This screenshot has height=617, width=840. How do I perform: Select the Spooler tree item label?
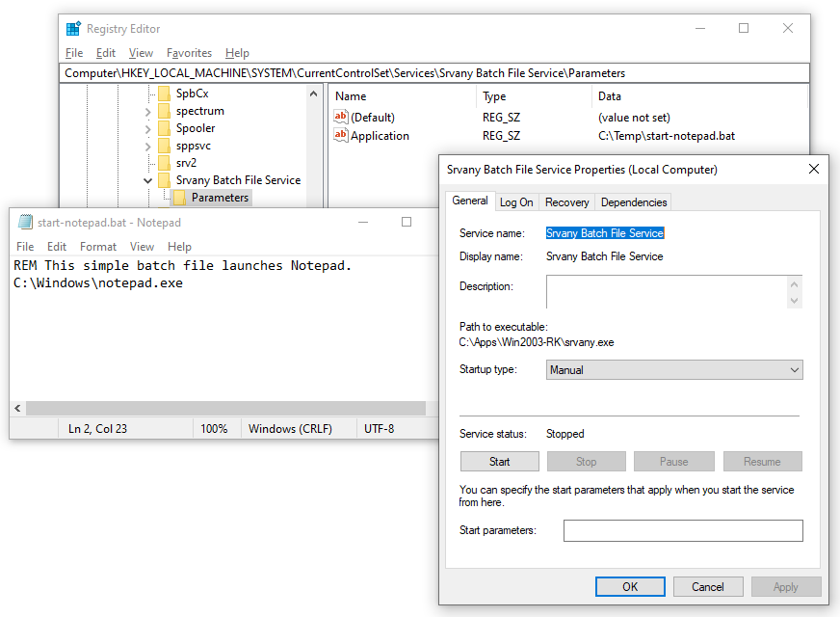click(x=196, y=128)
